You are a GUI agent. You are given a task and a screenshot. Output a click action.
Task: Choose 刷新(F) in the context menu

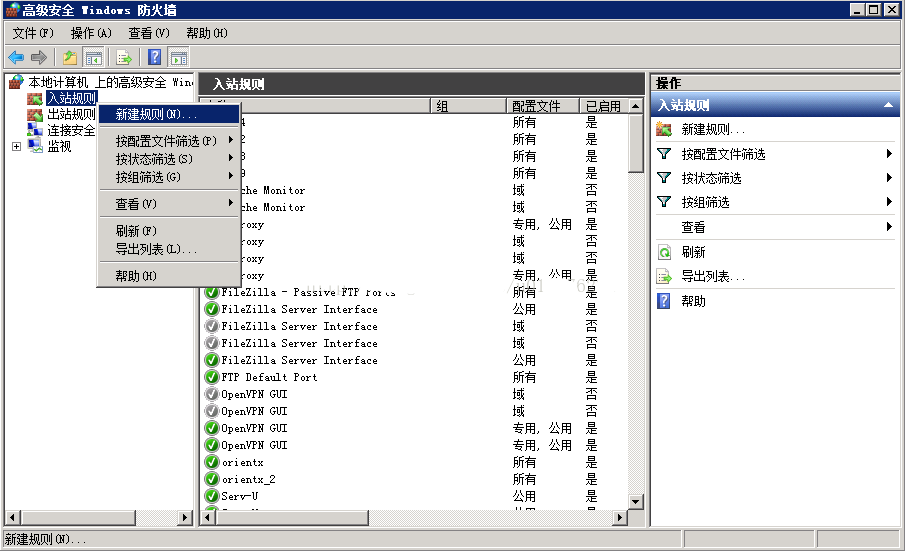169,231
